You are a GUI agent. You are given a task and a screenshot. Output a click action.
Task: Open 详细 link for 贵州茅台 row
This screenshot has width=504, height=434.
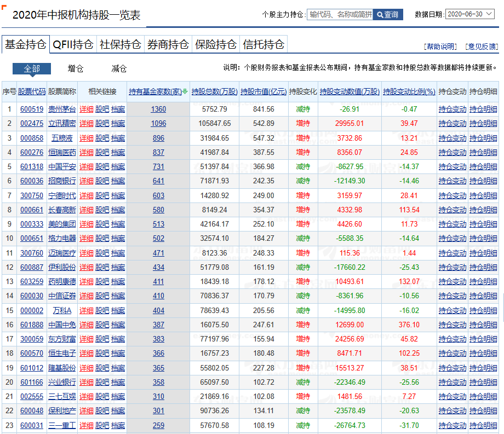[x=86, y=109]
